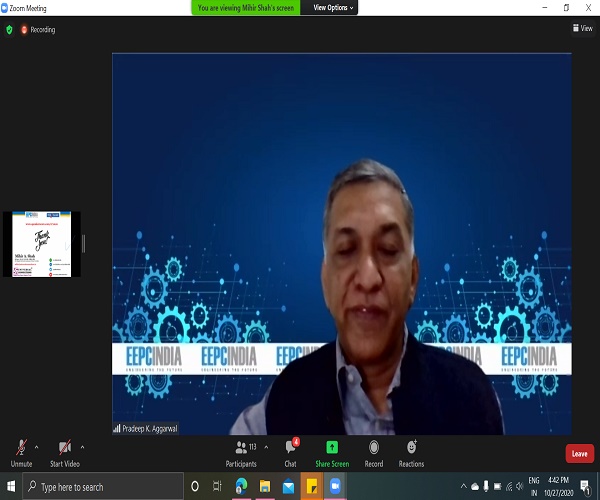Expand video settings arrow beside Start Video

pyautogui.click(x=82, y=447)
